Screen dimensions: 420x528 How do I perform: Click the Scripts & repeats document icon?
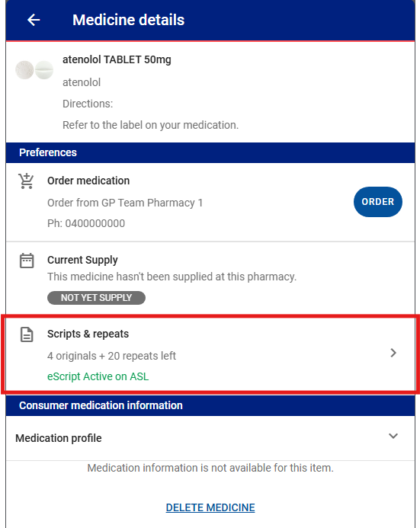(x=27, y=334)
